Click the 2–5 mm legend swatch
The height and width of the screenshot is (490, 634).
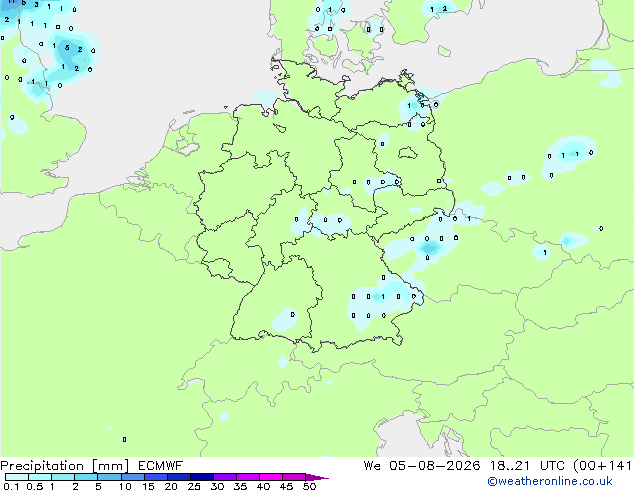[x=86, y=477]
